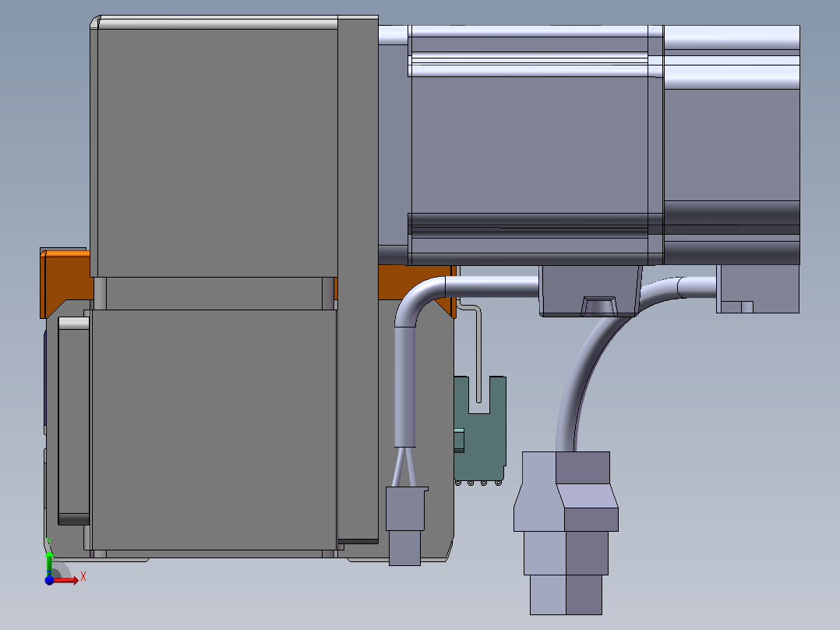840x630 pixels.
Task: Select the blue origin ball of the triad
Action: [49, 580]
